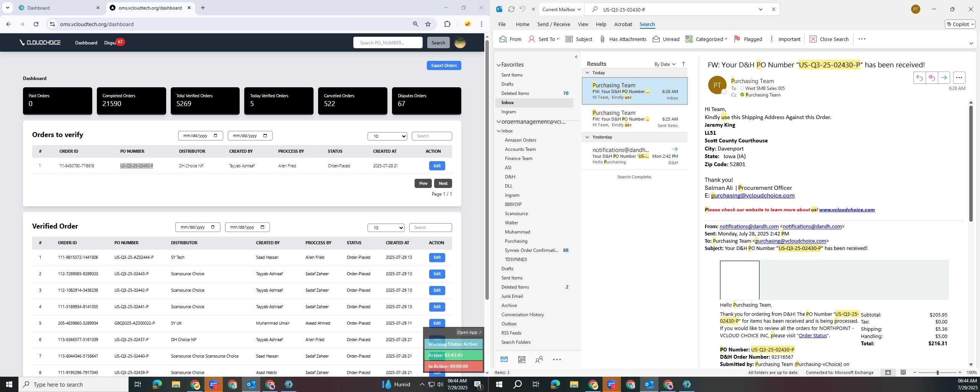The image size is (980, 392).
Task: Collapse the Today results group
Action: coord(587,72)
